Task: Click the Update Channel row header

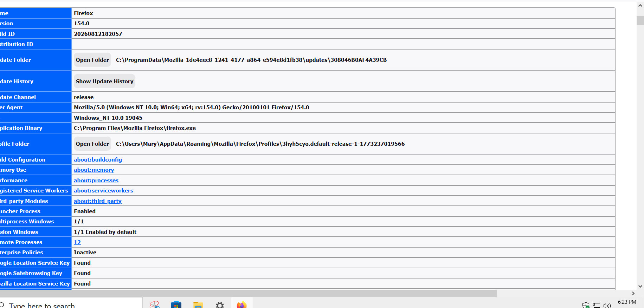Action: point(36,97)
